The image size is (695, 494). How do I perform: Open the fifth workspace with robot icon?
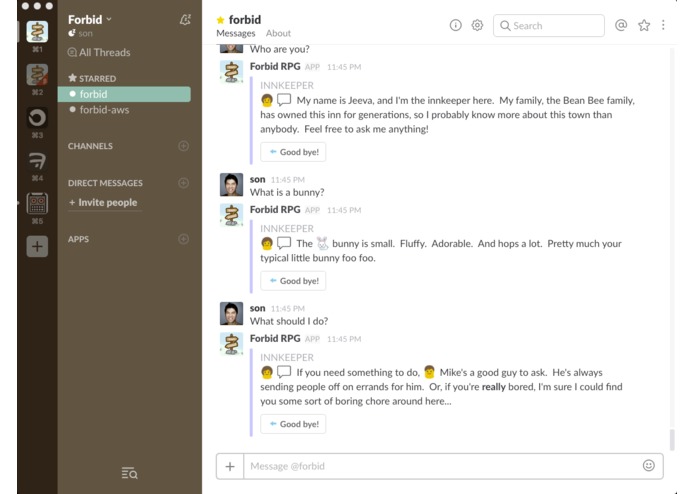pos(37,203)
